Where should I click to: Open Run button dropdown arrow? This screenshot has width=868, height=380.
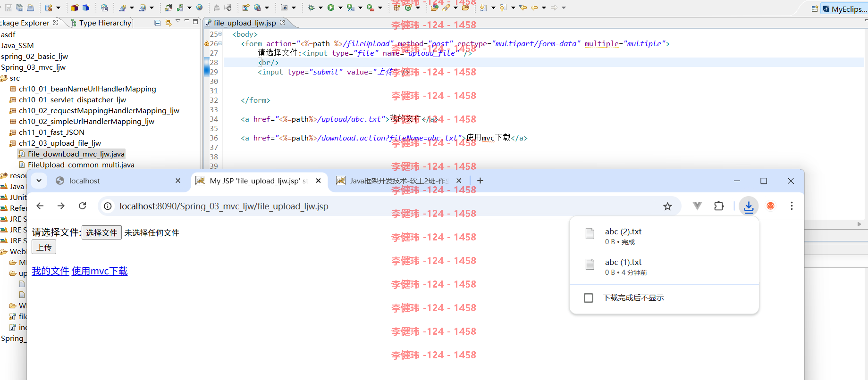pos(340,8)
